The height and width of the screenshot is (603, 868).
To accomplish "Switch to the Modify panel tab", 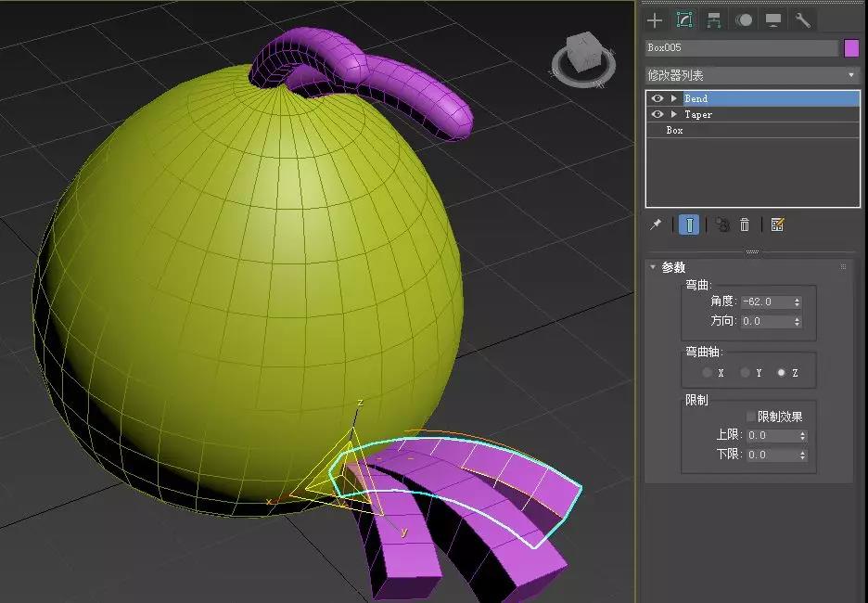I will [685, 19].
